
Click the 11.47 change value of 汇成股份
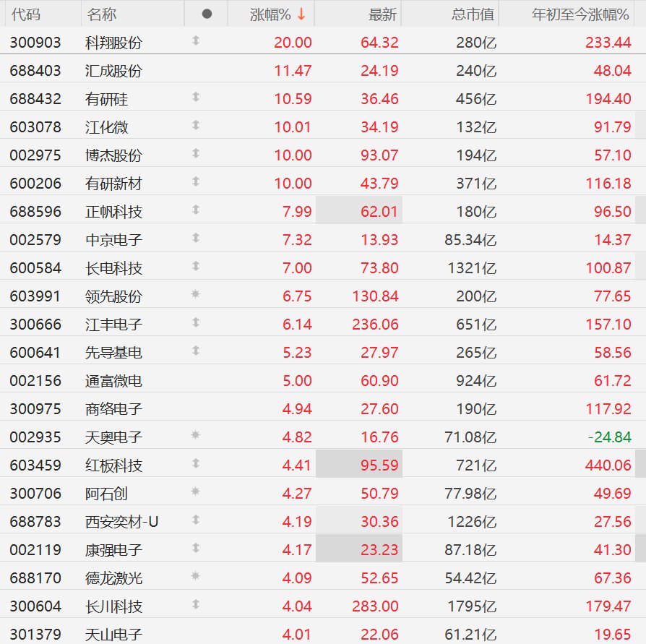click(293, 71)
